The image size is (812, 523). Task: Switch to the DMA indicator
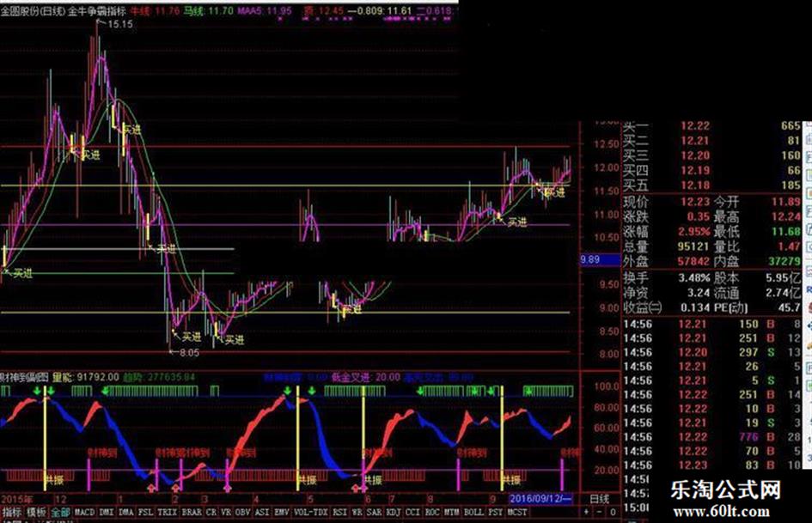pos(125,512)
